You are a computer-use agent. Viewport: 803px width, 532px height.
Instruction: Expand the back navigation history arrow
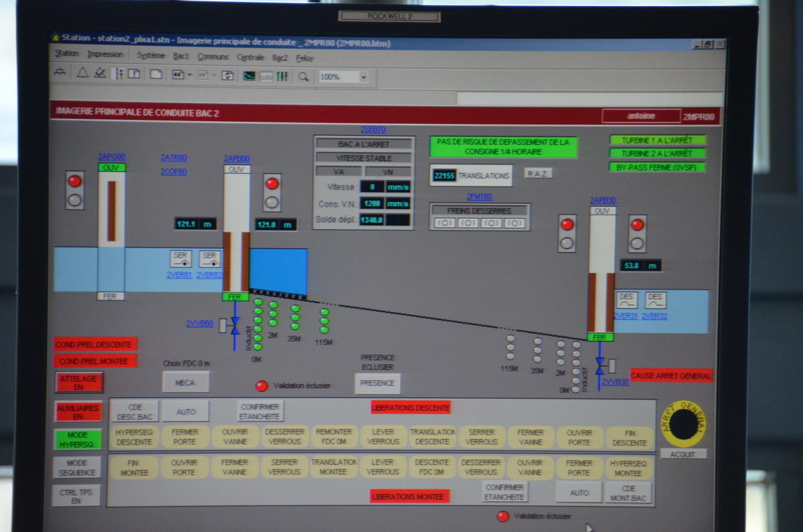coord(189,75)
